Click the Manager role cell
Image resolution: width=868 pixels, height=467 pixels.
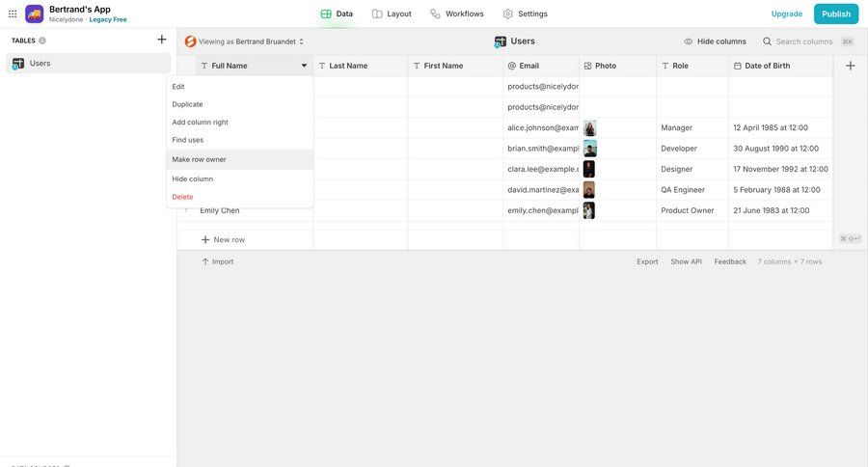point(692,128)
